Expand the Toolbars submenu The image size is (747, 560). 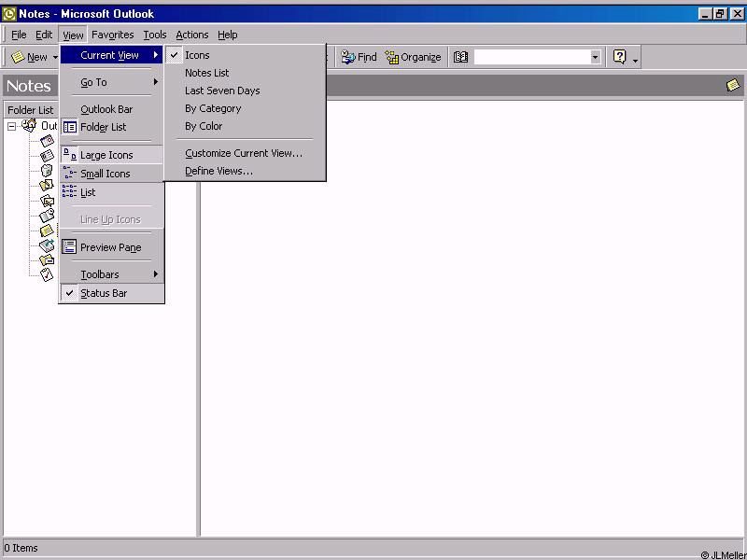[x=111, y=274]
